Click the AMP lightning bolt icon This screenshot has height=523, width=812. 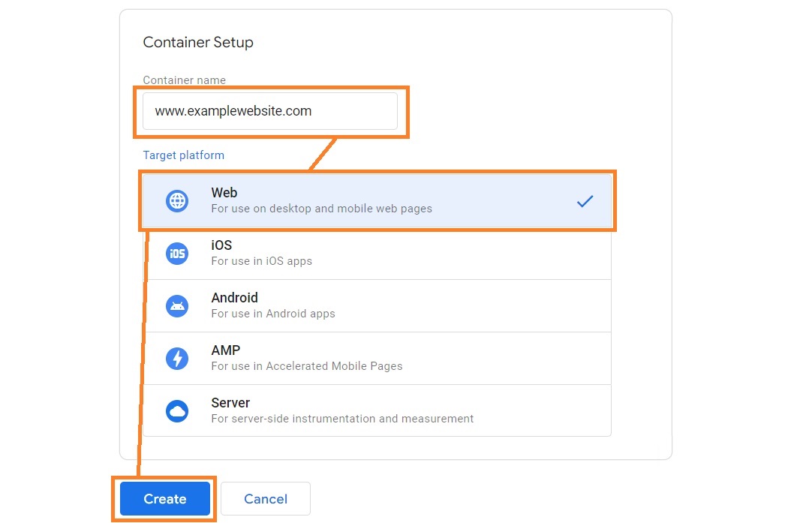tap(176, 358)
